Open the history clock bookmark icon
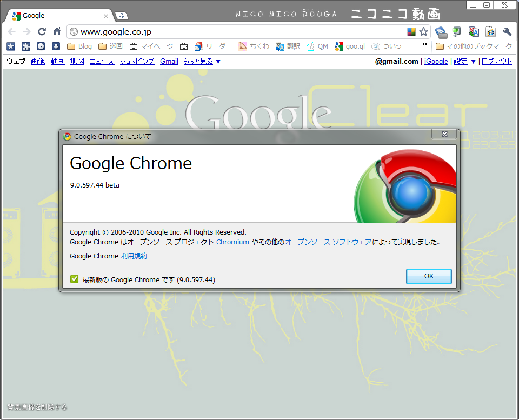Screen dimensions: 519x420 pyautogui.click(x=41, y=46)
